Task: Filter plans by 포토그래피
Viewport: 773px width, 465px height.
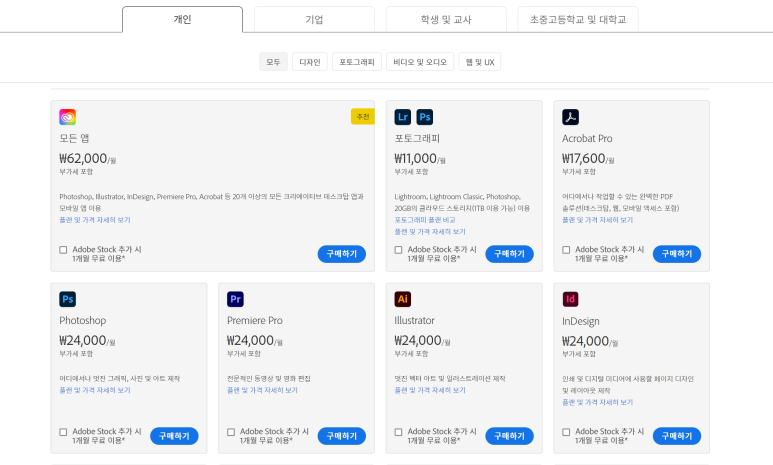Action: (x=356, y=62)
